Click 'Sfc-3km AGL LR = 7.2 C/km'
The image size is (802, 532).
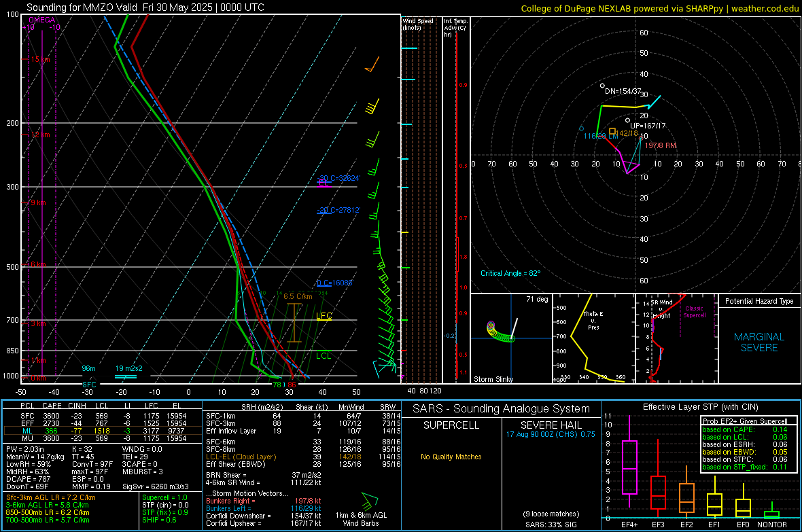(x=51, y=497)
